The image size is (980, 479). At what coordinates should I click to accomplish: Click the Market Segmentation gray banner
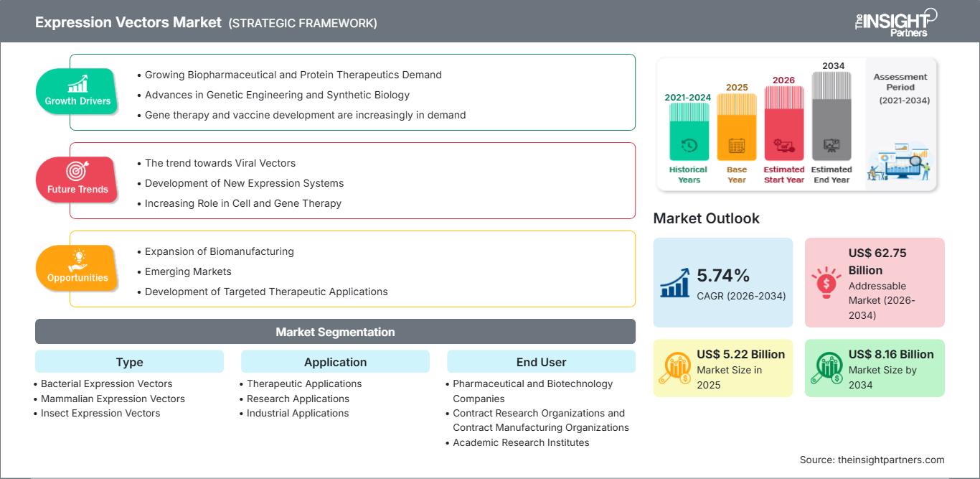coord(335,332)
